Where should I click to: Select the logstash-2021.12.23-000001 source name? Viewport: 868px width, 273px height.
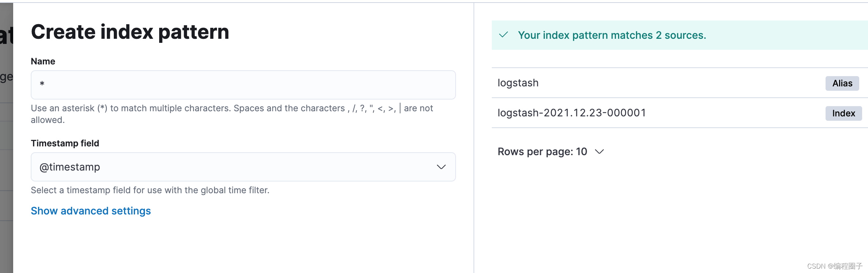point(572,113)
